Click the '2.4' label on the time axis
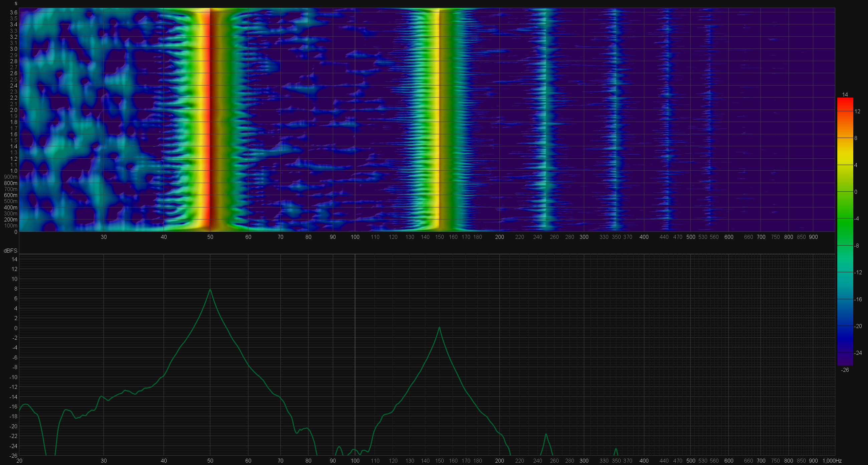 [13, 85]
